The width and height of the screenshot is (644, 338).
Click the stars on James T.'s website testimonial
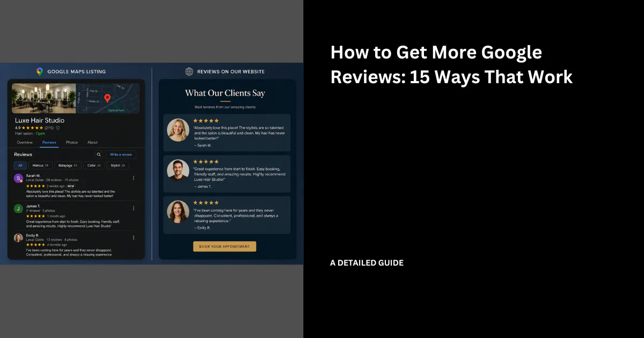(x=206, y=161)
